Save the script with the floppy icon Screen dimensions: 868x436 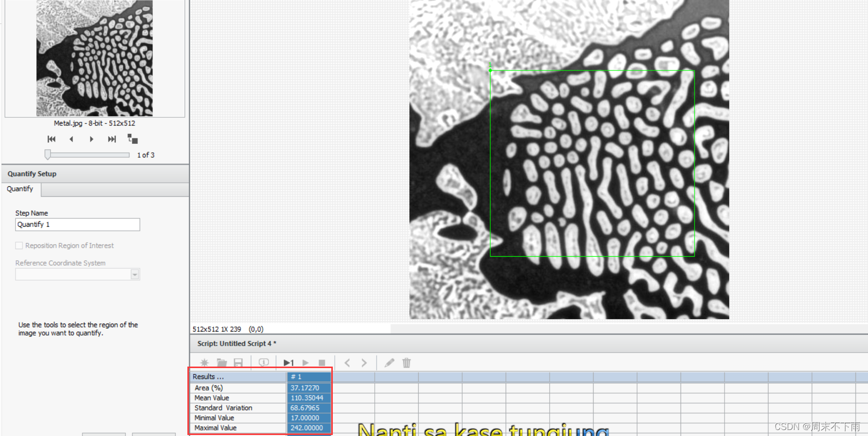coord(238,363)
